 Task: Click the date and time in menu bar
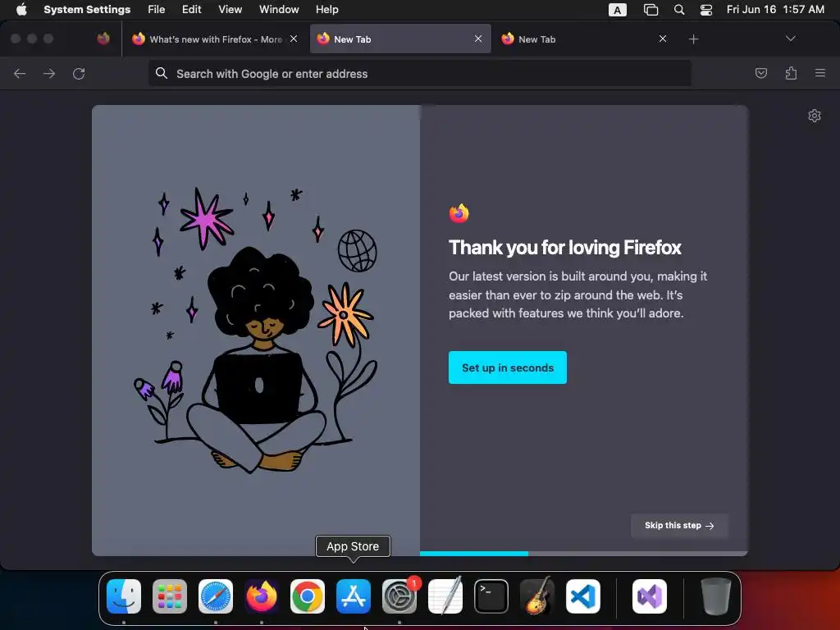(x=775, y=9)
